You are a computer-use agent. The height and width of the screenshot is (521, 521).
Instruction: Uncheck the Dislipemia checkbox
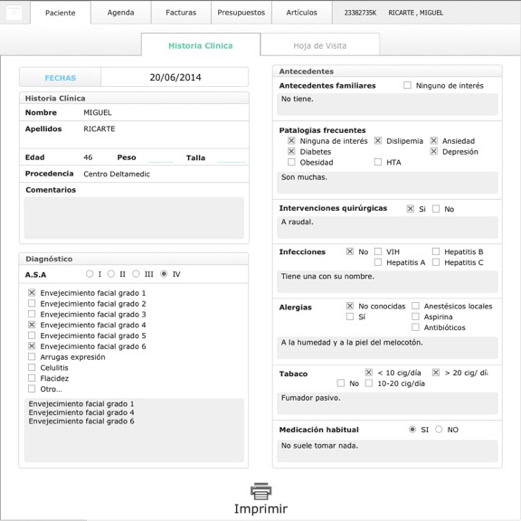(378, 141)
